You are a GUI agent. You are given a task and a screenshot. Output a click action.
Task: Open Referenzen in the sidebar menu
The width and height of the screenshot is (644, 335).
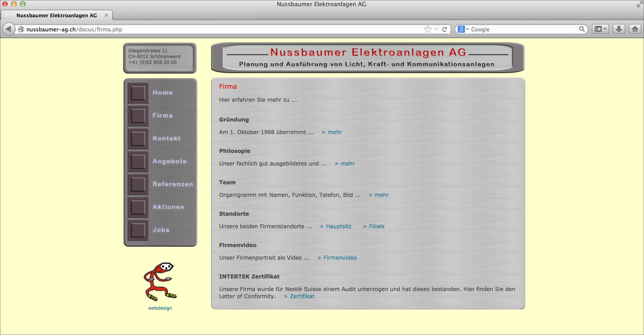click(x=173, y=184)
